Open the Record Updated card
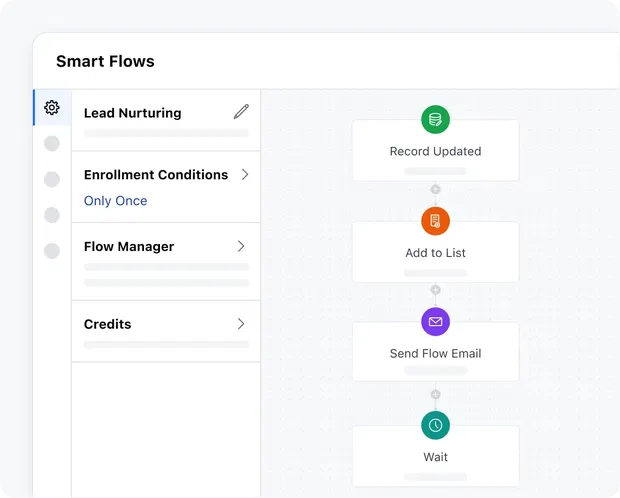Viewport: 620px width, 498px height. click(435, 150)
